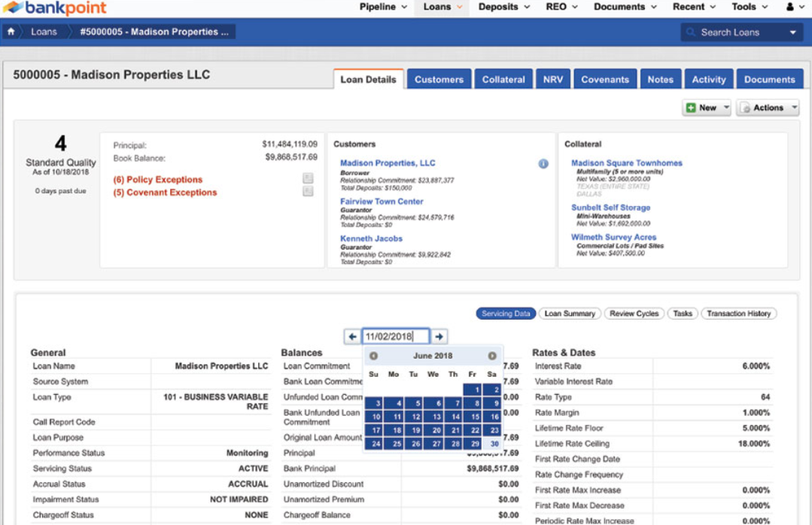Open the Actions dropdown
Screen dimensions: 812x525
click(768, 108)
